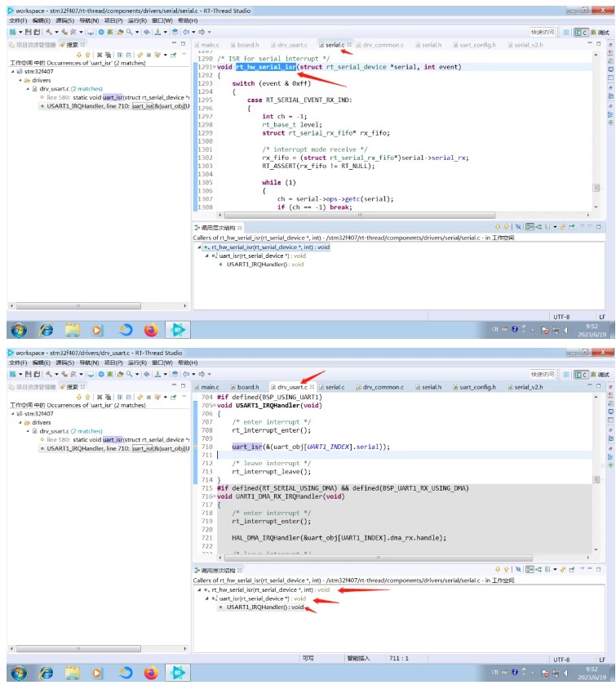Open 文件(F) menu in serial.c-titled window
This screenshot has width=616, height=685.
(x=18, y=20)
